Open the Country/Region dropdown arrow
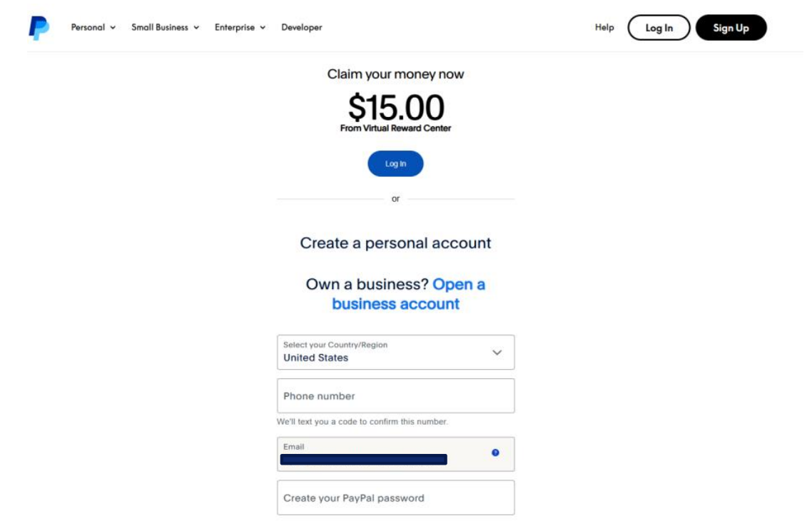This screenshot has width=812, height=521. (497, 352)
